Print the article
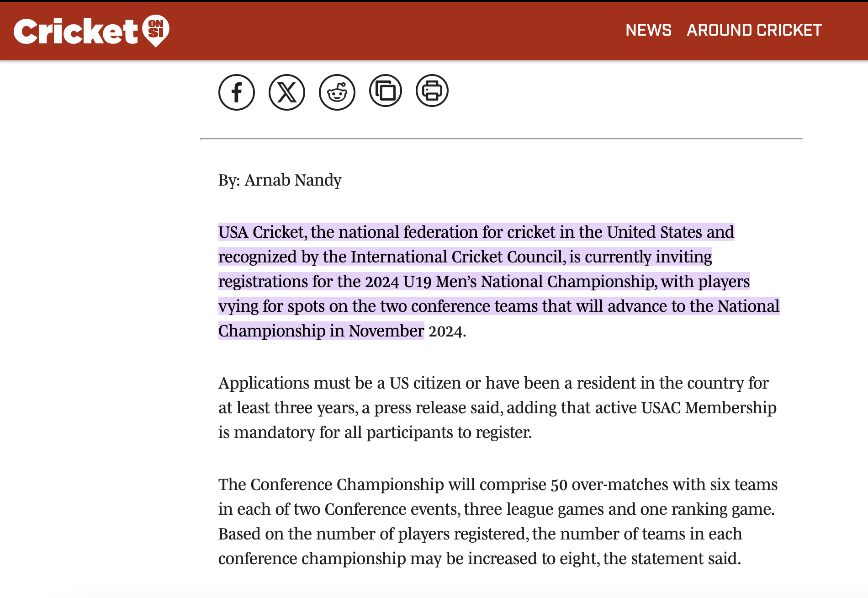Viewport: 868px width, 598px height. point(432,91)
